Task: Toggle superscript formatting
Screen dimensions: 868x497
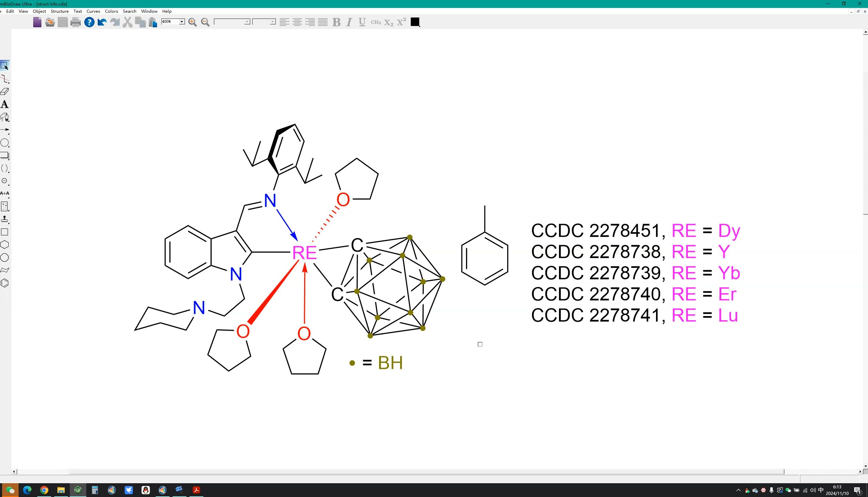Action: tap(402, 22)
